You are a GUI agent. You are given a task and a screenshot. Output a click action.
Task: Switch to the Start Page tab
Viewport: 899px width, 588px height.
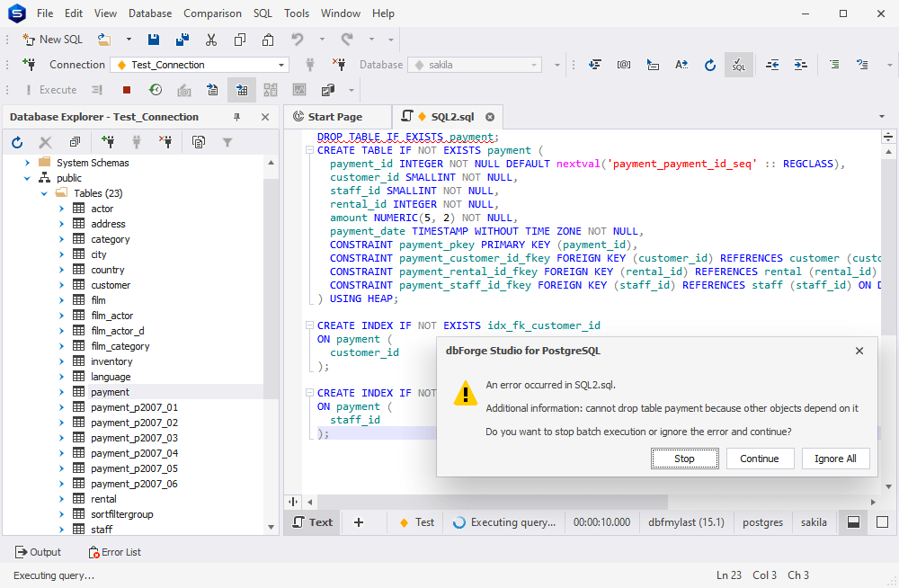337,116
